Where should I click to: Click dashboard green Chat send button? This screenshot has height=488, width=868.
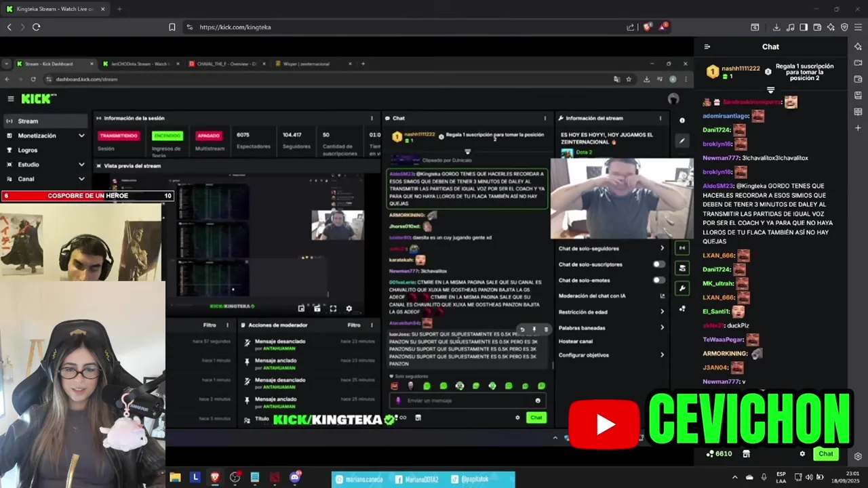pyautogui.click(x=536, y=418)
